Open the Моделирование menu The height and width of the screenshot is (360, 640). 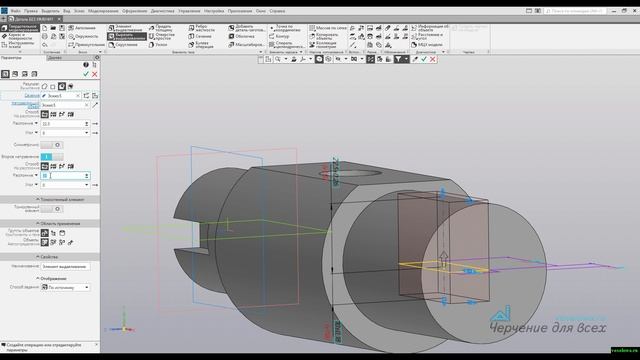pos(103,11)
